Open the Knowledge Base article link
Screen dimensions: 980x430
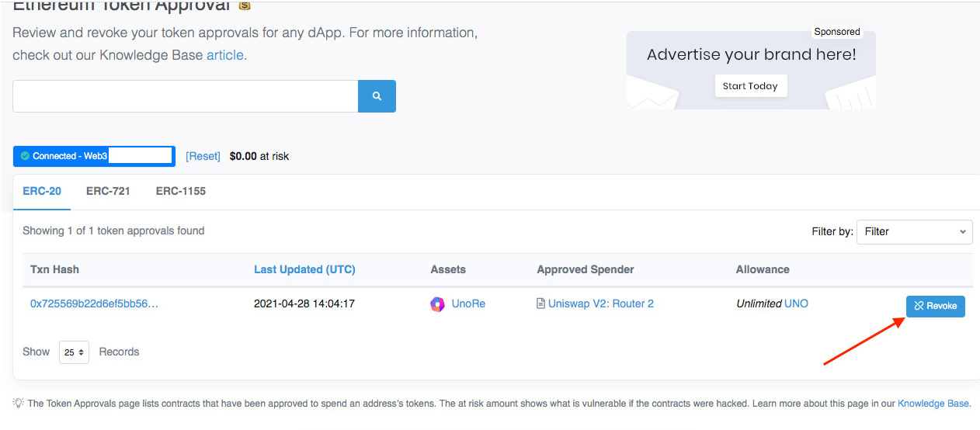pyautogui.click(x=224, y=55)
